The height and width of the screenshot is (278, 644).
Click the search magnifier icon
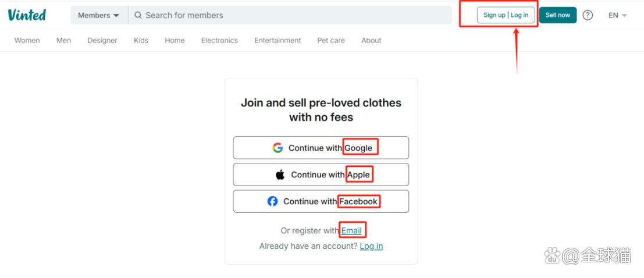click(x=138, y=15)
